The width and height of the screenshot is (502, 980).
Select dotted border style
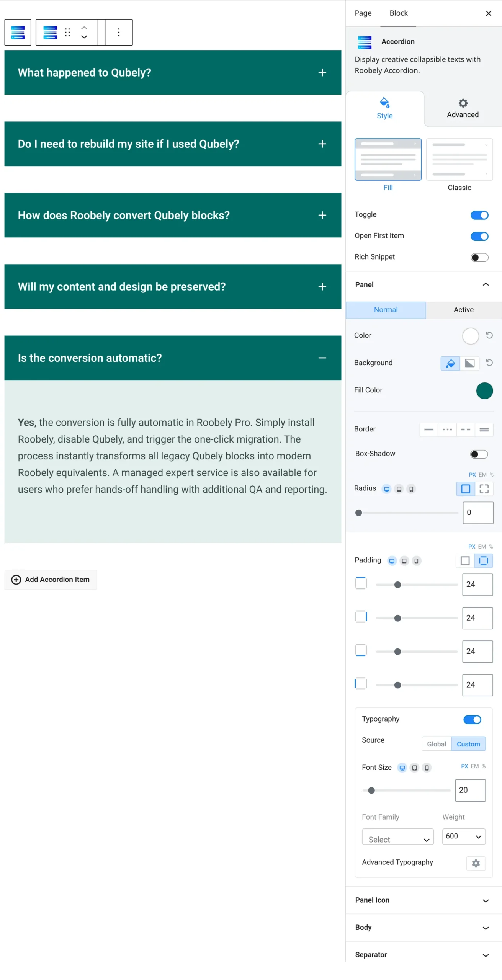coord(447,430)
